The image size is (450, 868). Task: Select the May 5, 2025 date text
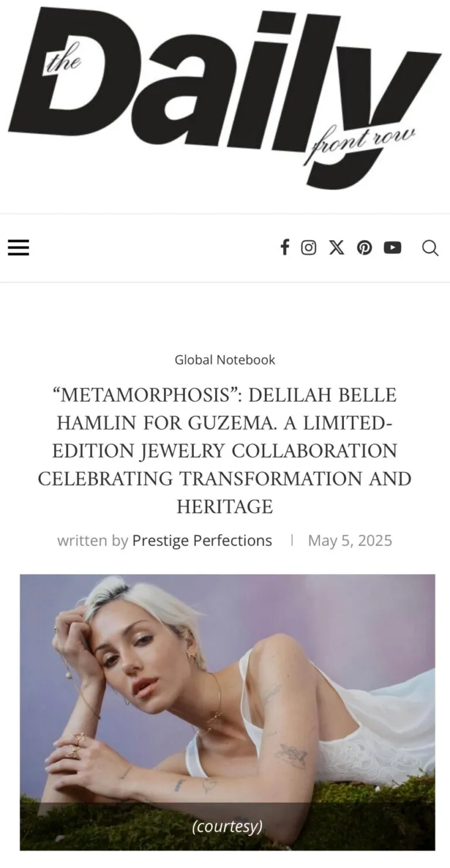pyautogui.click(x=350, y=540)
